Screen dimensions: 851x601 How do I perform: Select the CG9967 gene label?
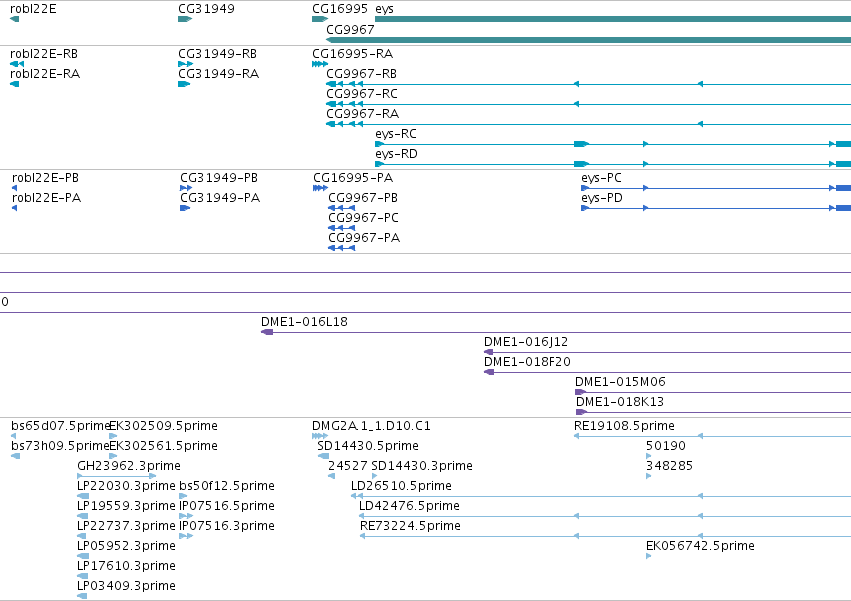pyautogui.click(x=350, y=29)
